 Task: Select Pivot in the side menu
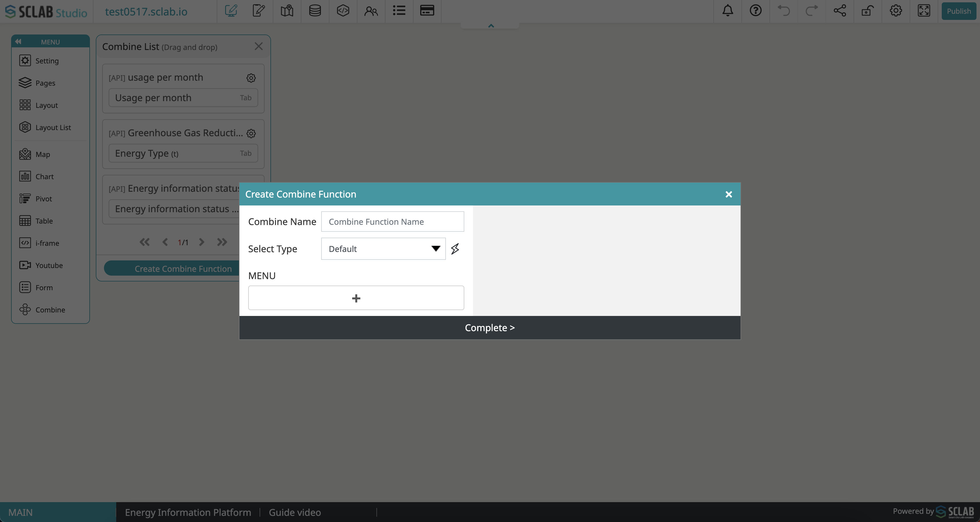pos(50,199)
